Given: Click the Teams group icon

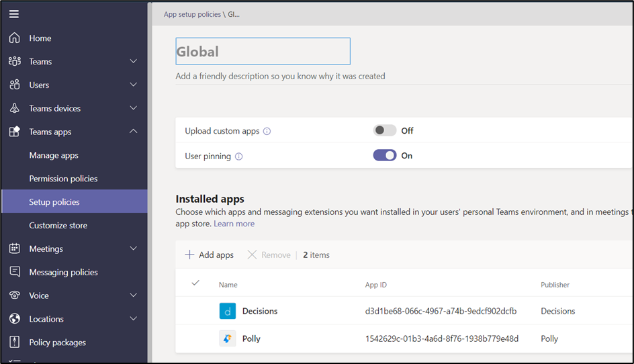Looking at the screenshot, I should tap(15, 62).
